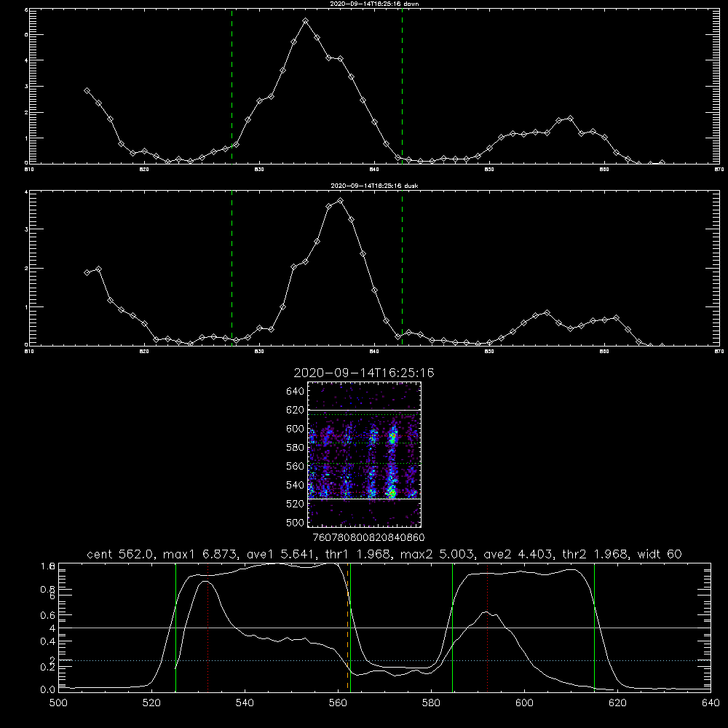Click the 'ave2 4.403' value in the stats header
This screenshot has width=728, height=728.
(x=517, y=554)
